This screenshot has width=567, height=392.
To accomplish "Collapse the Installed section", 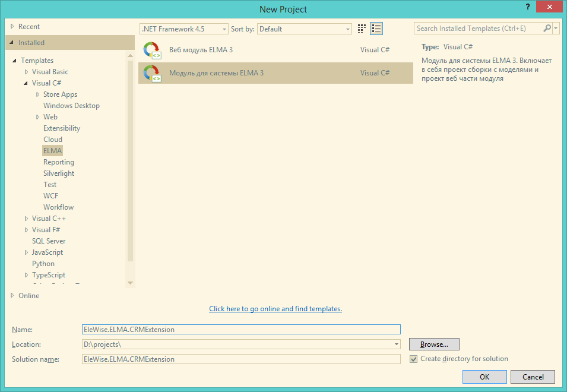I will (x=11, y=42).
